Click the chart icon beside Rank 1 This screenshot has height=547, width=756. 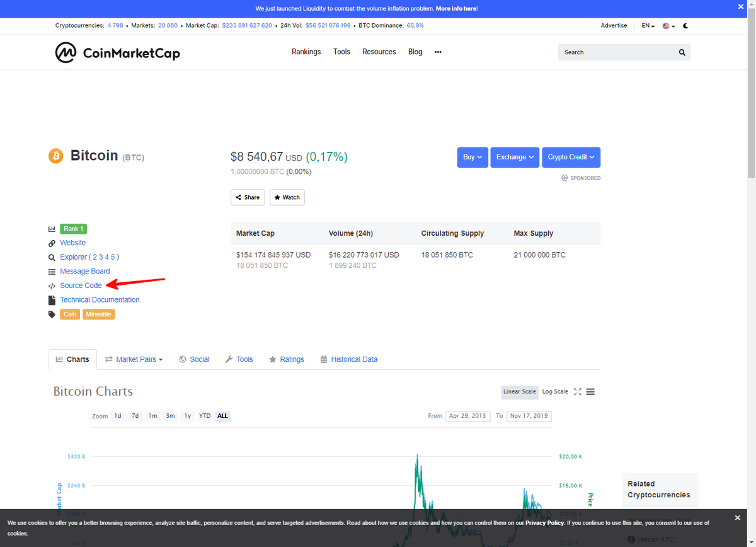pos(52,229)
